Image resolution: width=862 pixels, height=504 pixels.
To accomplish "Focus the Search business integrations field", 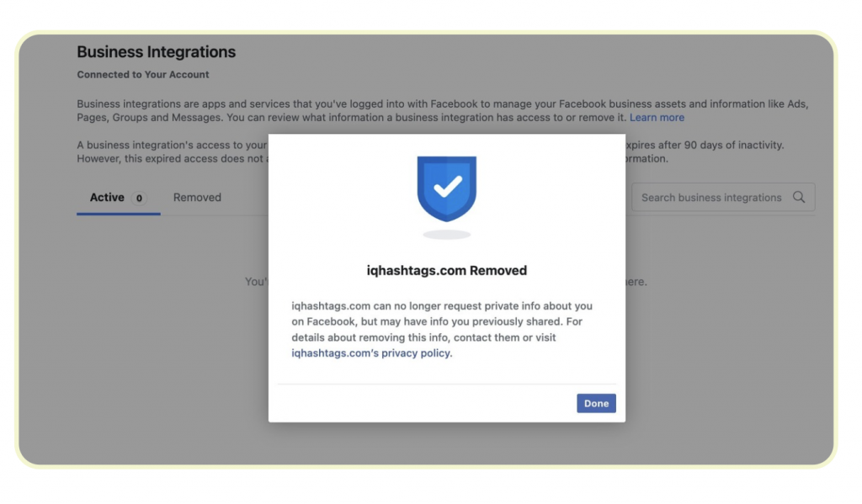I will click(x=710, y=198).
